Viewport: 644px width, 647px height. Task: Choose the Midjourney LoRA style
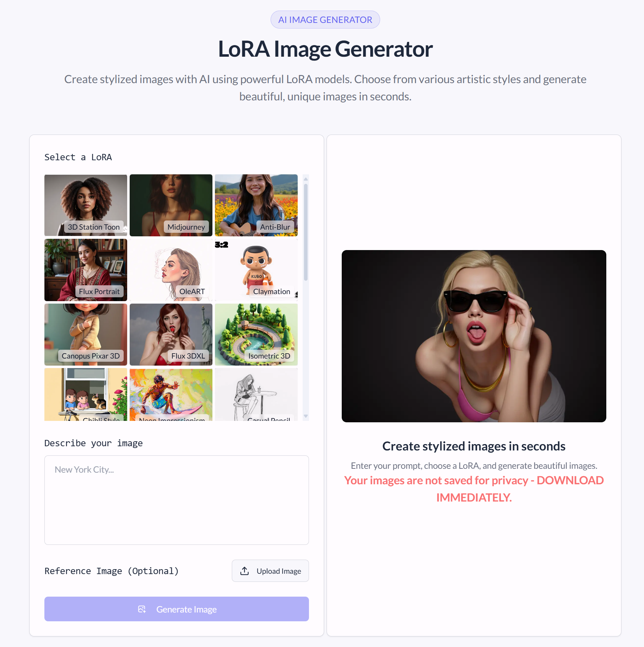click(171, 205)
